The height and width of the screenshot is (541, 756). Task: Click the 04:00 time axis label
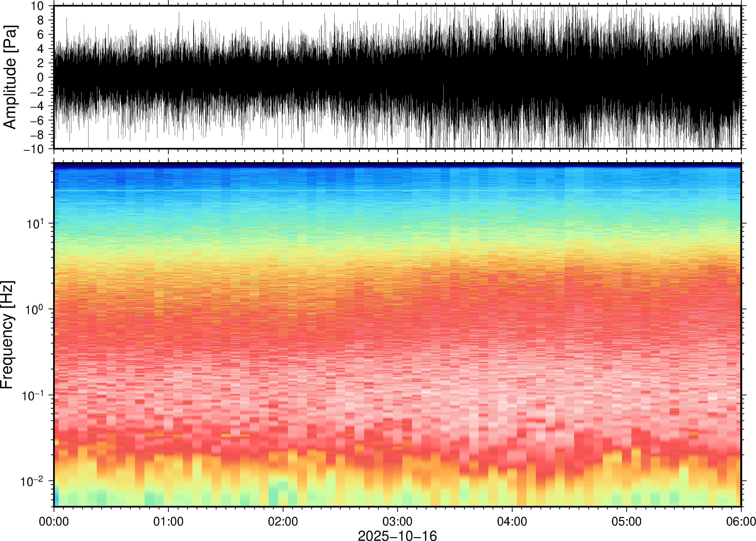(x=512, y=521)
